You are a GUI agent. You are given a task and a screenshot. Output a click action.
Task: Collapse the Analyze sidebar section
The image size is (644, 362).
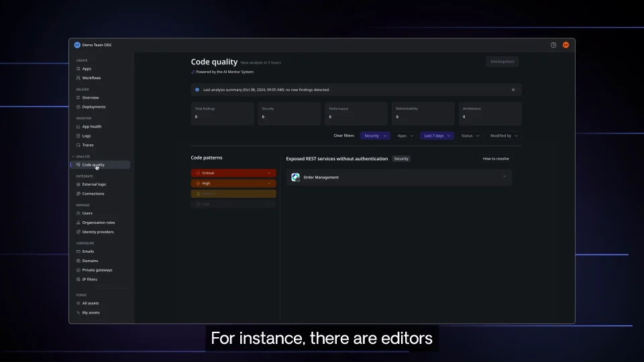pos(74,156)
